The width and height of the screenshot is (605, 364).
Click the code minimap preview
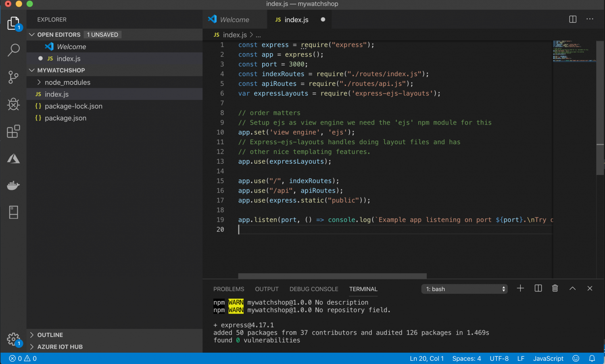coord(574,51)
